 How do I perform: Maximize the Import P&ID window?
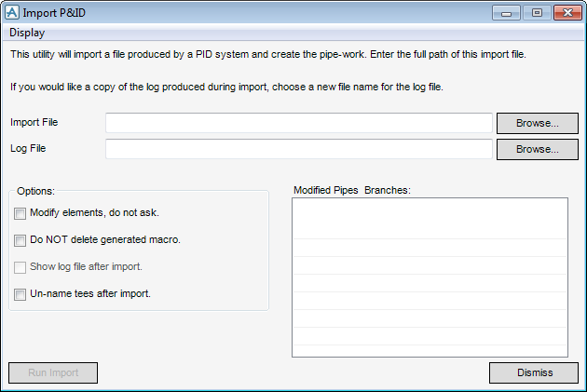537,13
